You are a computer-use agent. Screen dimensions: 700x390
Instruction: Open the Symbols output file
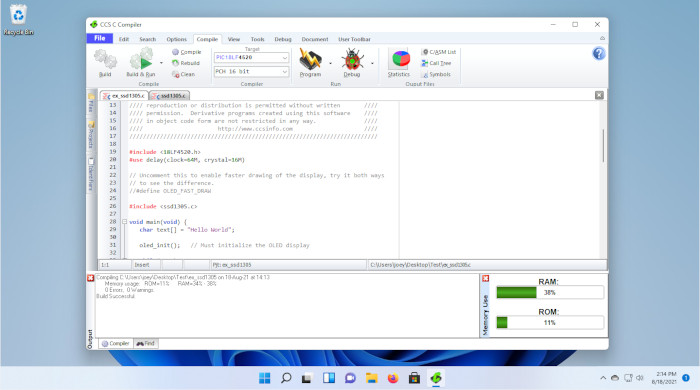tap(436, 75)
